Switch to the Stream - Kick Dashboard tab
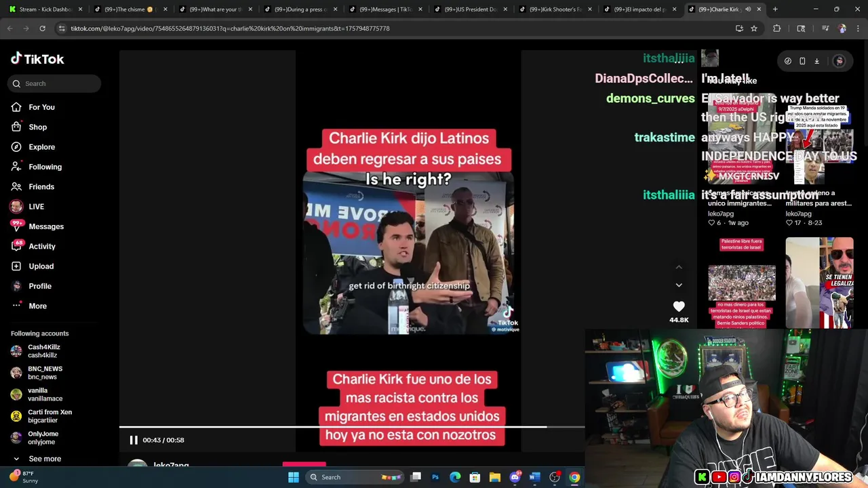The width and height of the screenshot is (868, 488). click(45, 9)
